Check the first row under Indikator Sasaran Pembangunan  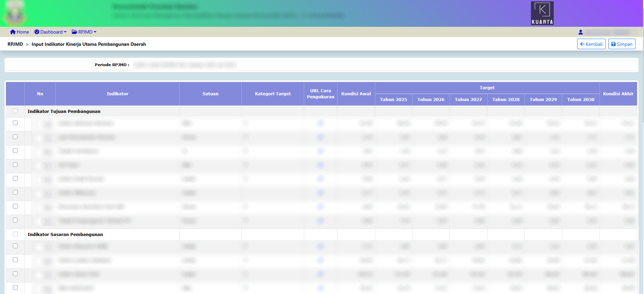click(15, 246)
